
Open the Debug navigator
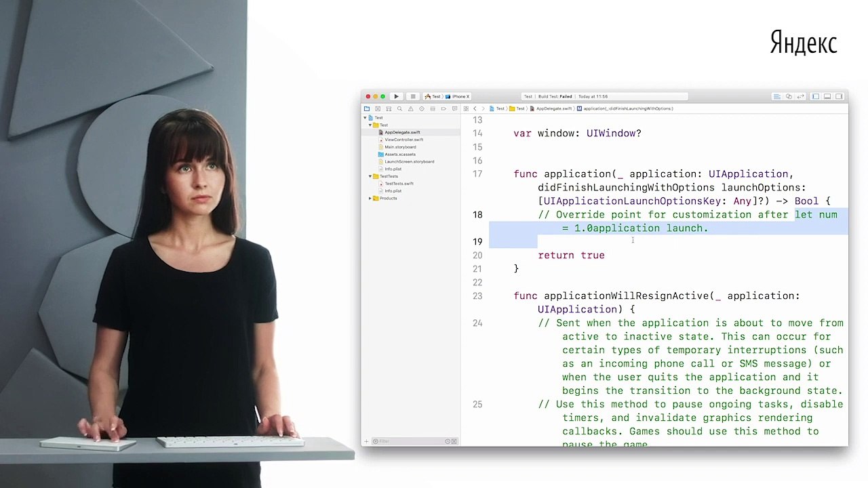point(433,108)
